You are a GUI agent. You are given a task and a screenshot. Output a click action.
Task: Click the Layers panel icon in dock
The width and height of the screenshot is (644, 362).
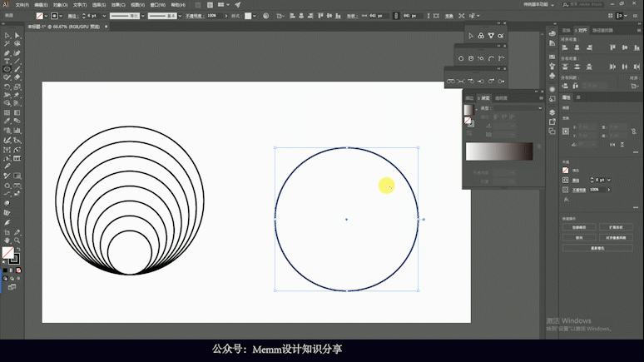point(552,112)
